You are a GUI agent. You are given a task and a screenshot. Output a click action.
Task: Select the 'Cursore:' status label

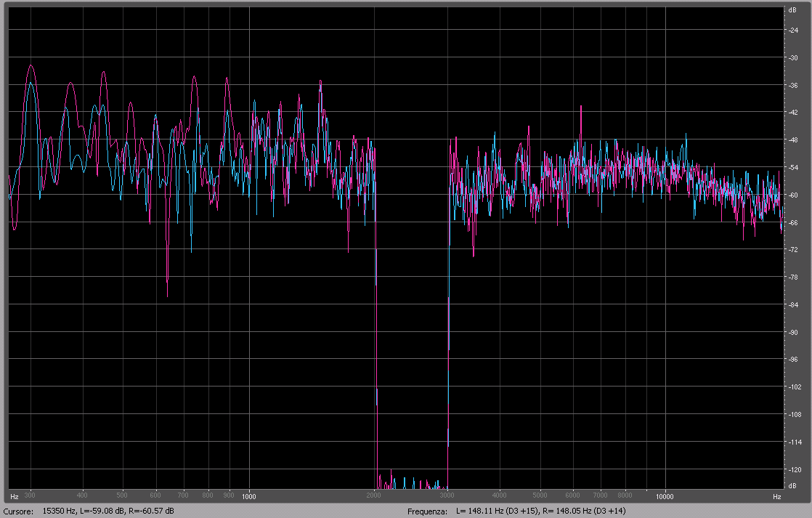pyautogui.click(x=18, y=511)
